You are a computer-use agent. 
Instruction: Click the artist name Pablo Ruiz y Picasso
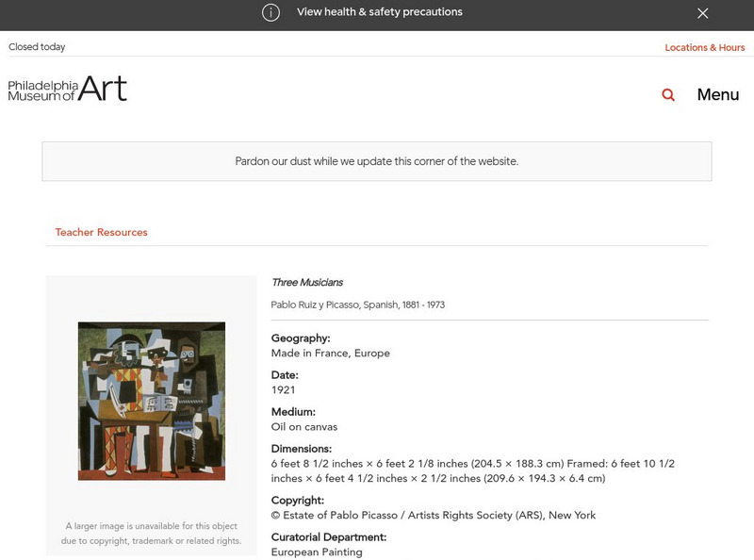click(x=357, y=305)
